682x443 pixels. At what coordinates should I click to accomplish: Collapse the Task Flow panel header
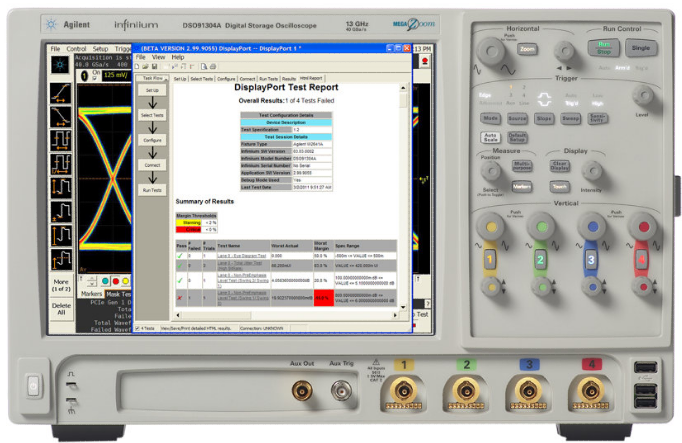click(153, 78)
